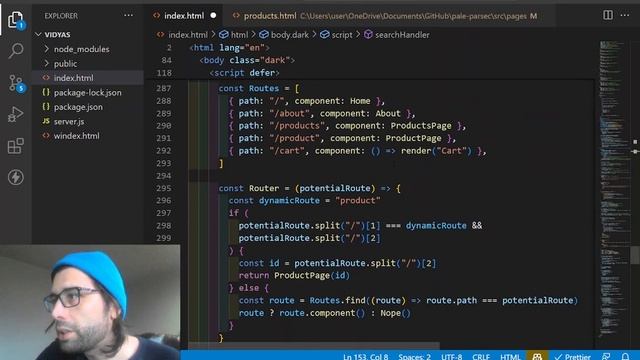This screenshot has height=360, width=640.
Task: Switch to the index.html editor tab
Action: [x=184, y=16]
